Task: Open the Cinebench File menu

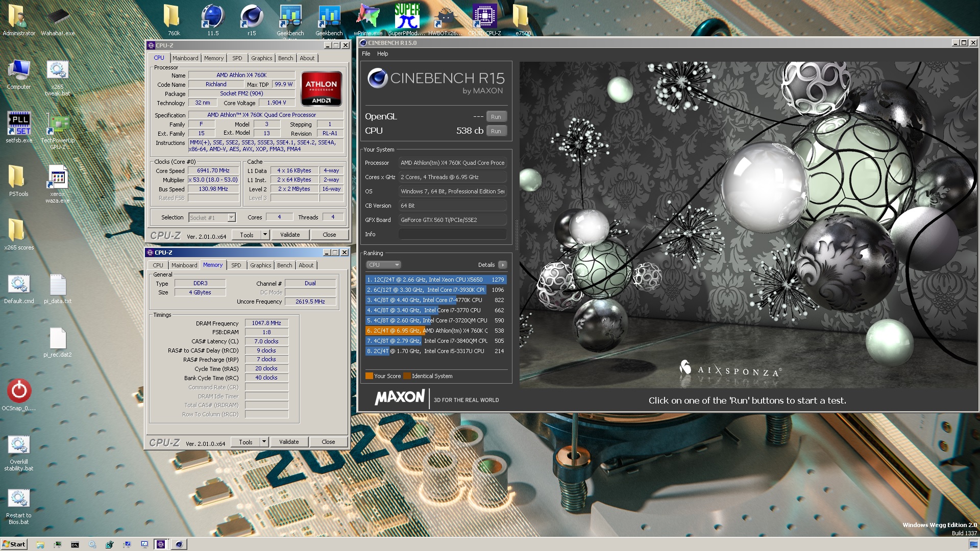Action: (366, 54)
